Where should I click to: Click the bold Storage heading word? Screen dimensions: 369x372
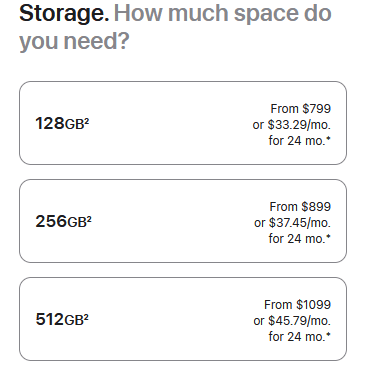pyautogui.click(x=64, y=14)
